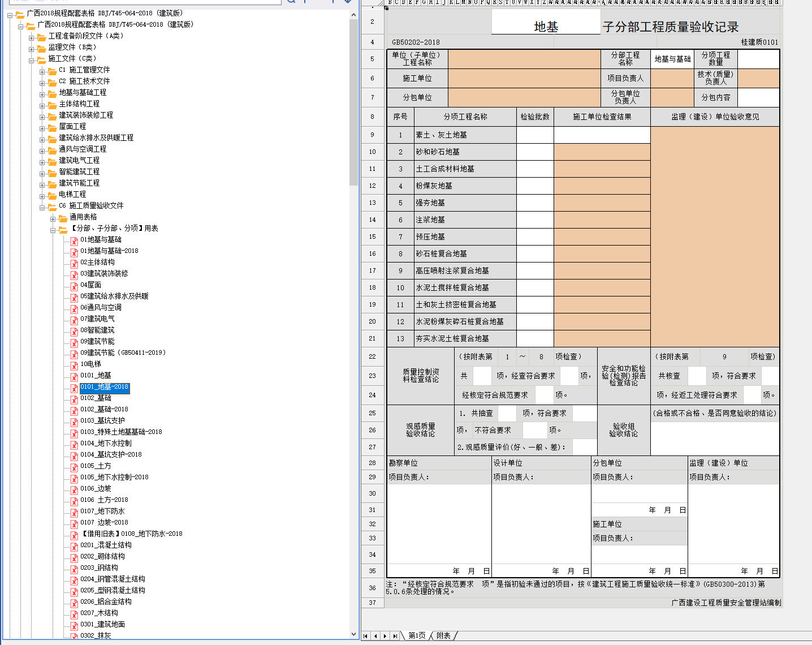The height and width of the screenshot is (645, 812).
Task: Click the folder icon of 主体结构工程
Action: [x=52, y=105]
